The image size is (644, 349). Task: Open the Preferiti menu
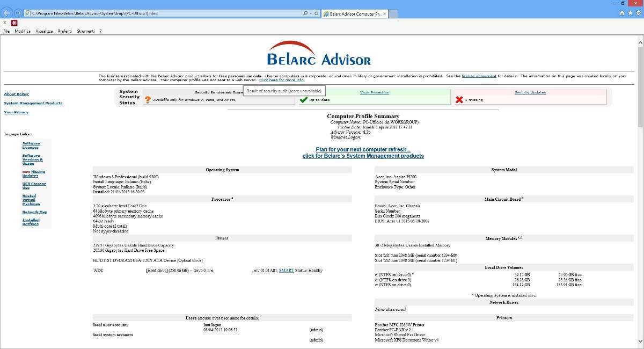64,31
